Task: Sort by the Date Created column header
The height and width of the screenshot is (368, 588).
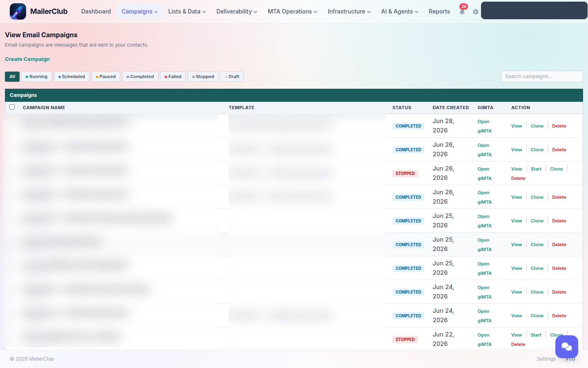Action: click(x=451, y=108)
